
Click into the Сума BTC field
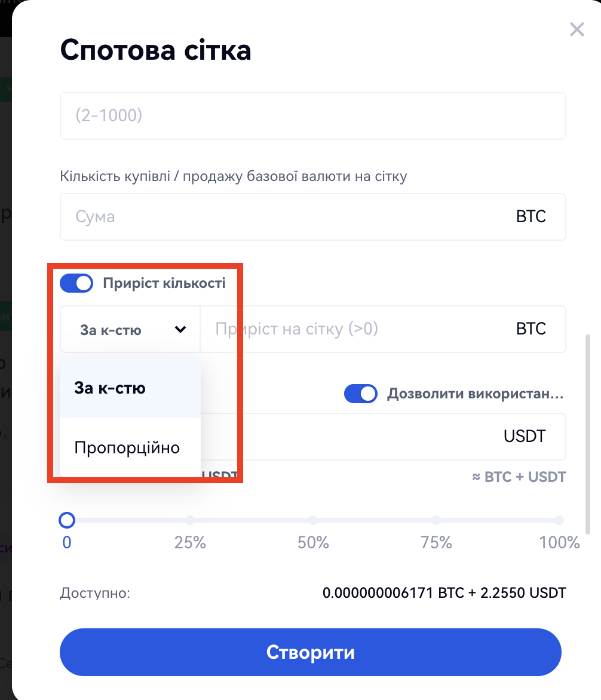[287, 216]
